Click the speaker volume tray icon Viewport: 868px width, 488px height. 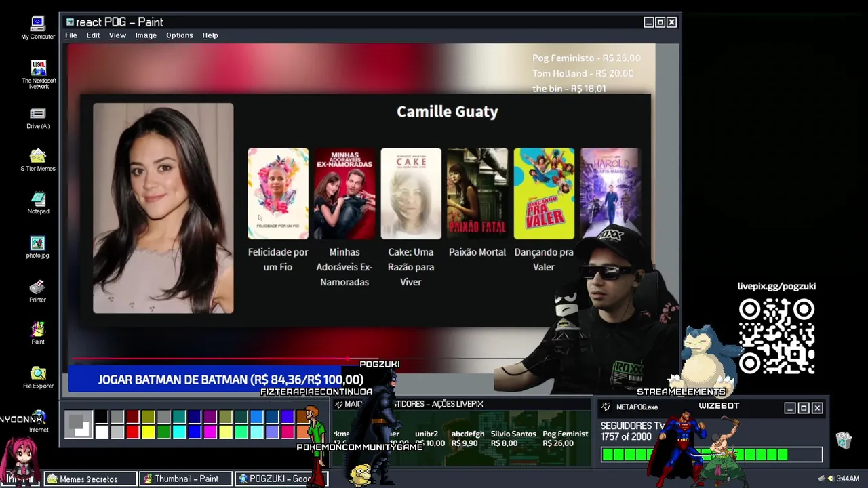(829, 479)
